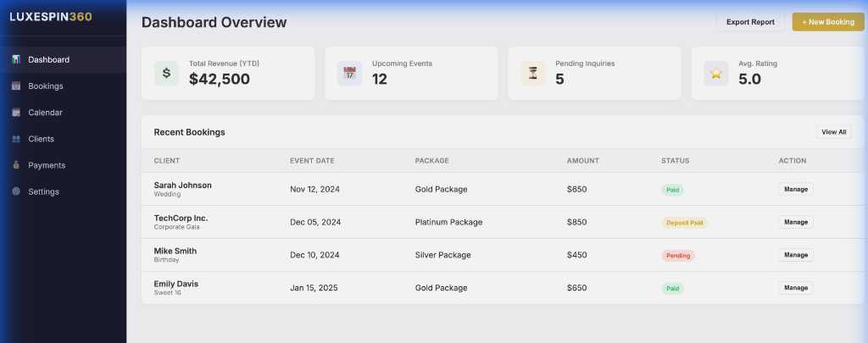Click Gold Package in Sarah Johnson row

point(441,189)
